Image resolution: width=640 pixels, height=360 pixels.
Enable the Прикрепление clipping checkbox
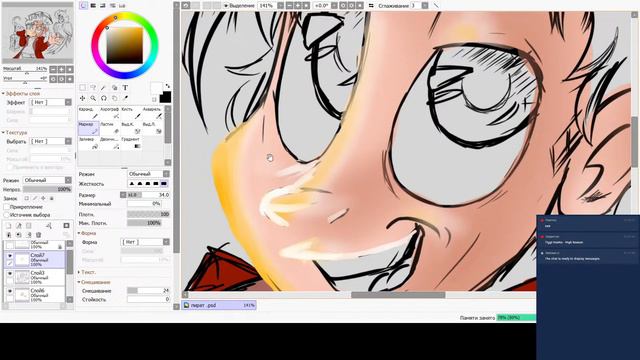point(6,207)
